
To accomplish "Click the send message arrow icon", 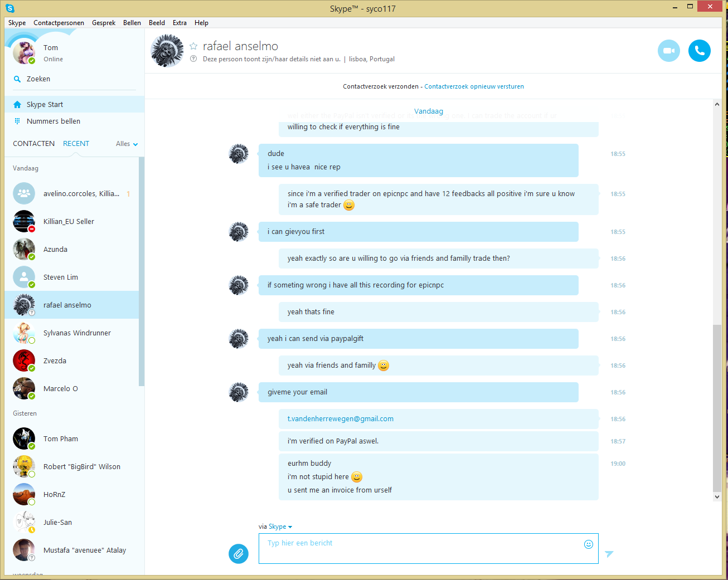I will click(x=609, y=554).
